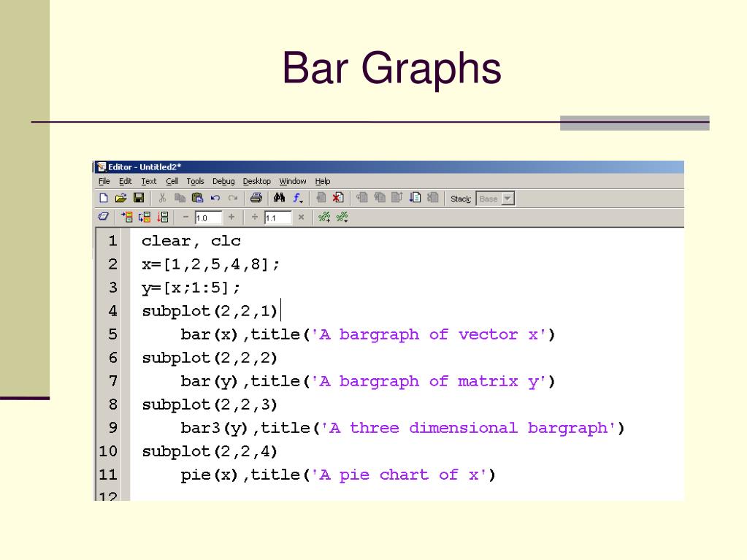Viewport: 747px width, 560px height.
Task: Open a file with the folder icon
Action: pos(120,198)
